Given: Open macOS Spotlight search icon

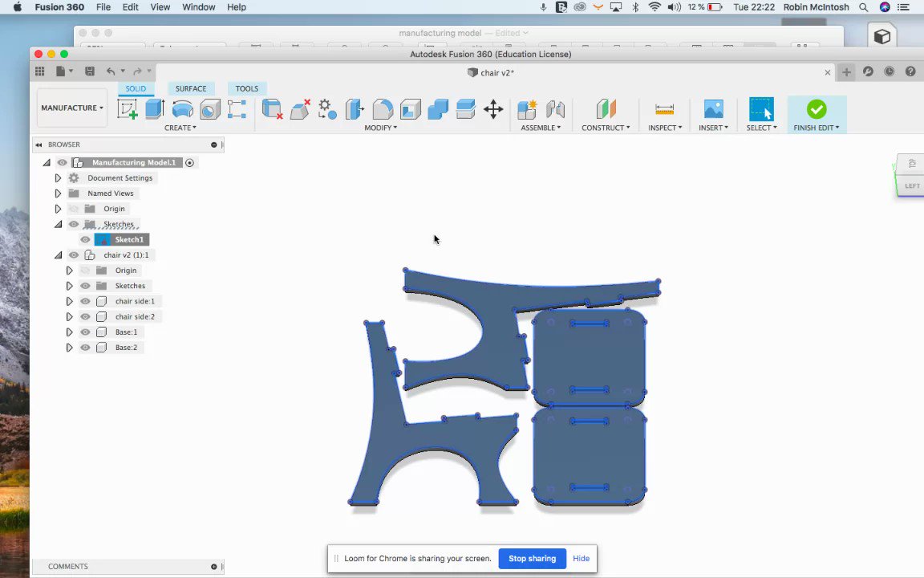Looking at the screenshot, I should pos(863,7).
